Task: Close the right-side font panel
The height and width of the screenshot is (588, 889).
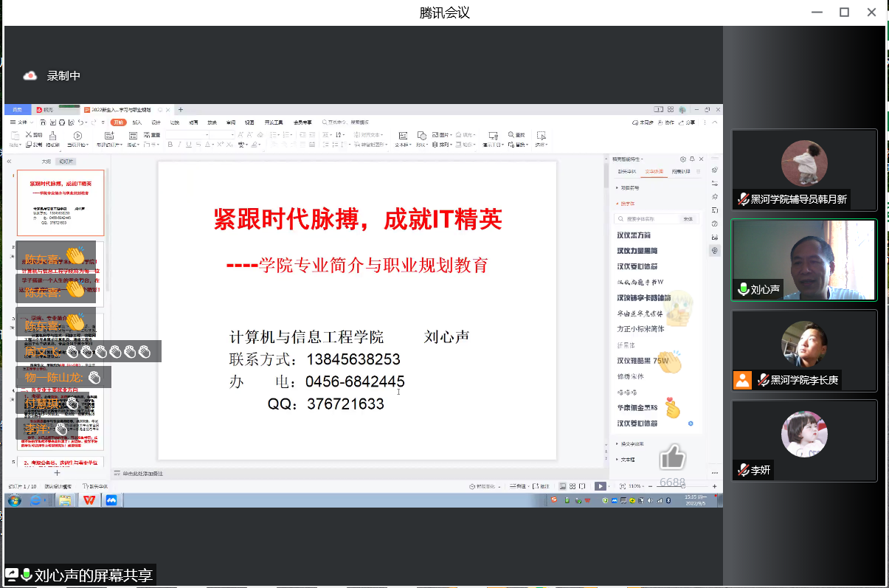Action: click(701, 159)
